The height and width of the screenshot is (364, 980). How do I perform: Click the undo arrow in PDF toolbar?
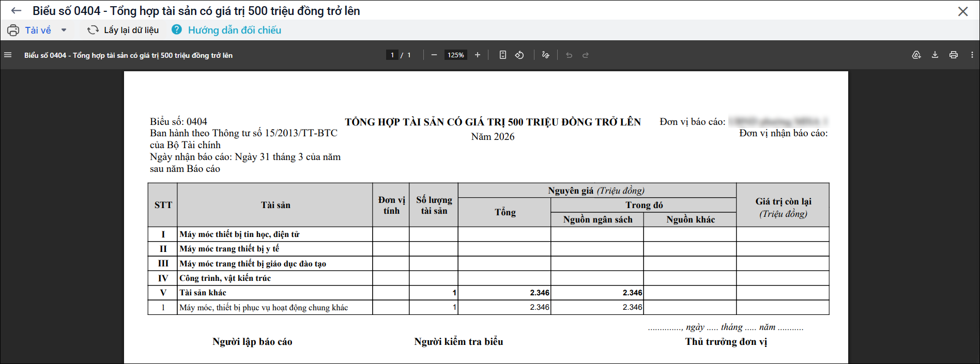pos(569,55)
